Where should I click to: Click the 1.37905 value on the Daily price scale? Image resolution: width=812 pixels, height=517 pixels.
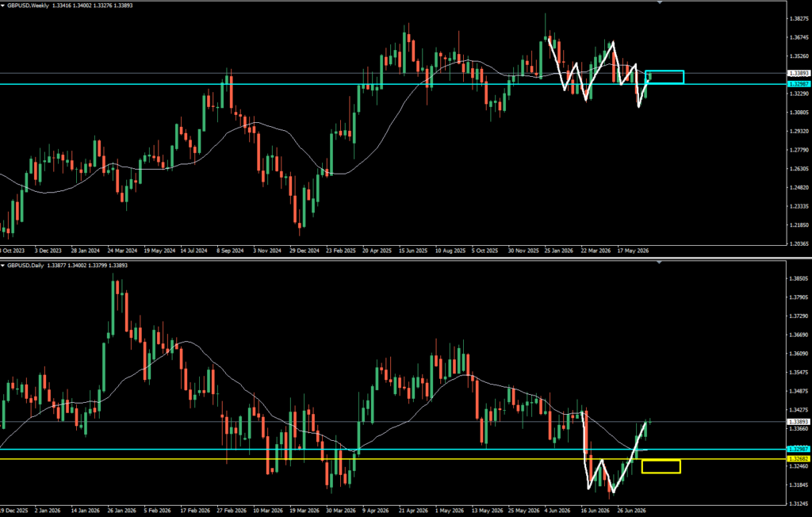coord(799,297)
